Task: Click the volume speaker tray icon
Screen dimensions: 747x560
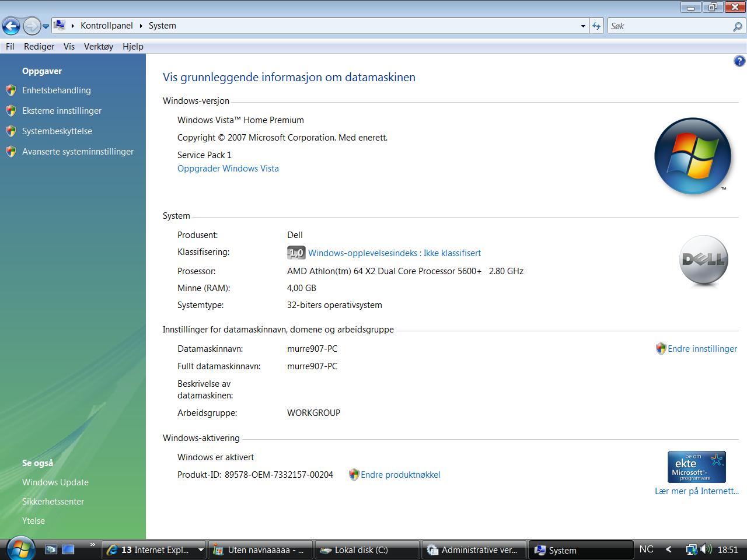Action: coord(706,549)
